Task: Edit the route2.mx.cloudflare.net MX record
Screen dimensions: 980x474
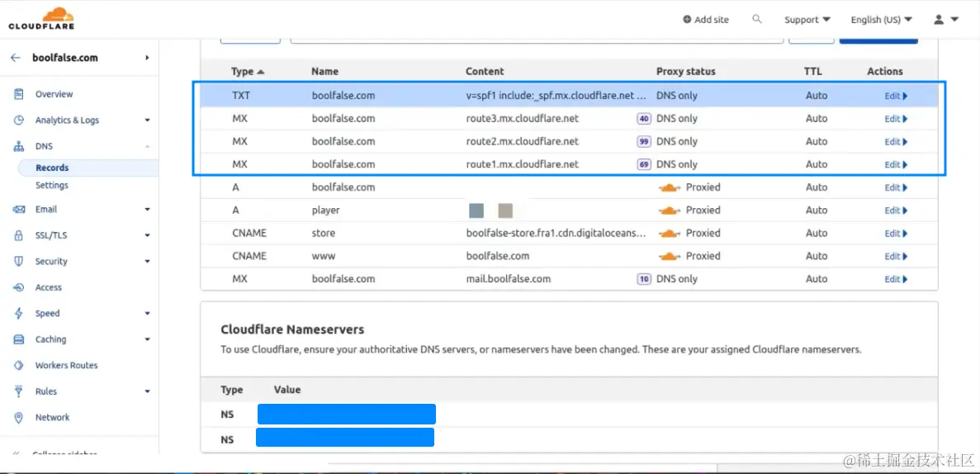Action: click(x=896, y=142)
